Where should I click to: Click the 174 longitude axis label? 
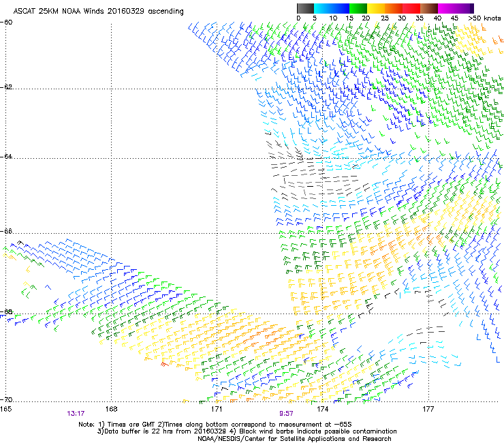[322, 409]
